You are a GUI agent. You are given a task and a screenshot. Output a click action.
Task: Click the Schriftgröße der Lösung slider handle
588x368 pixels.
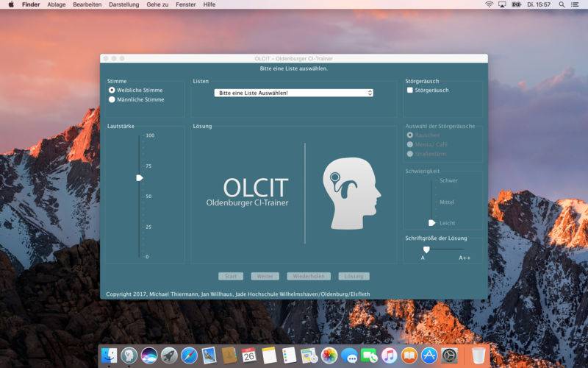coord(426,250)
